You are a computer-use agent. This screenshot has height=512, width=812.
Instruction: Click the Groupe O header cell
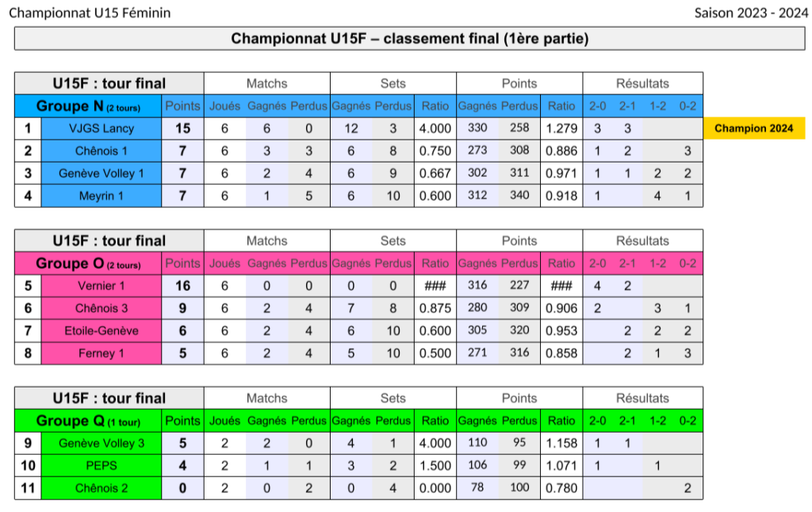pyautogui.click(x=88, y=263)
